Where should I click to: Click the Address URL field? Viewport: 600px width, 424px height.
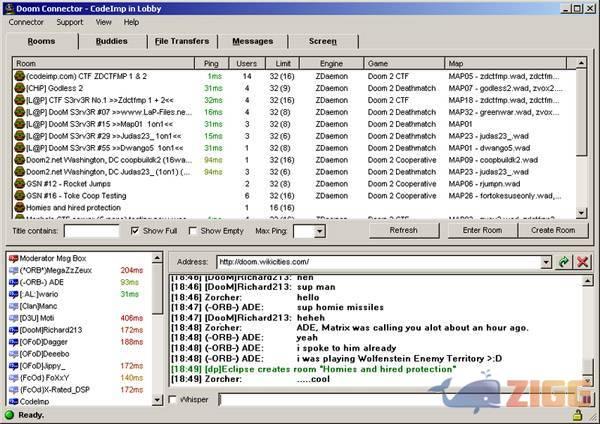coord(379,262)
